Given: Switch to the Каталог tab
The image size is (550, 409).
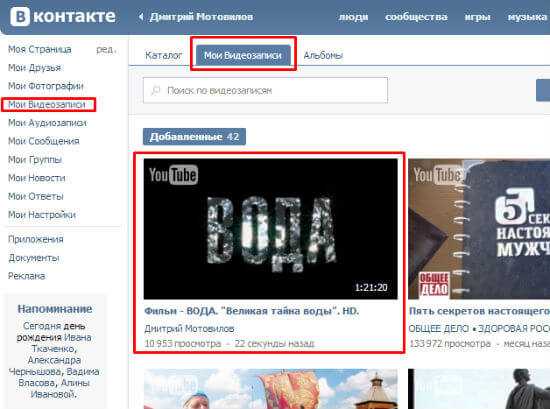Looking at the screenshot, I should click(163, 55).
